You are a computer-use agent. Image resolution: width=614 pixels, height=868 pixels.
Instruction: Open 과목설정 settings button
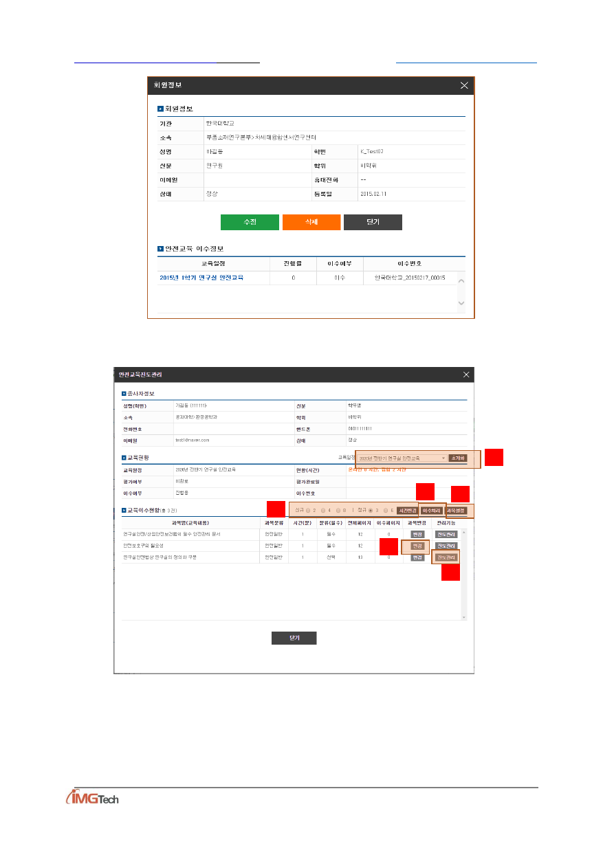pyautogui.click(x=456, y=511)
